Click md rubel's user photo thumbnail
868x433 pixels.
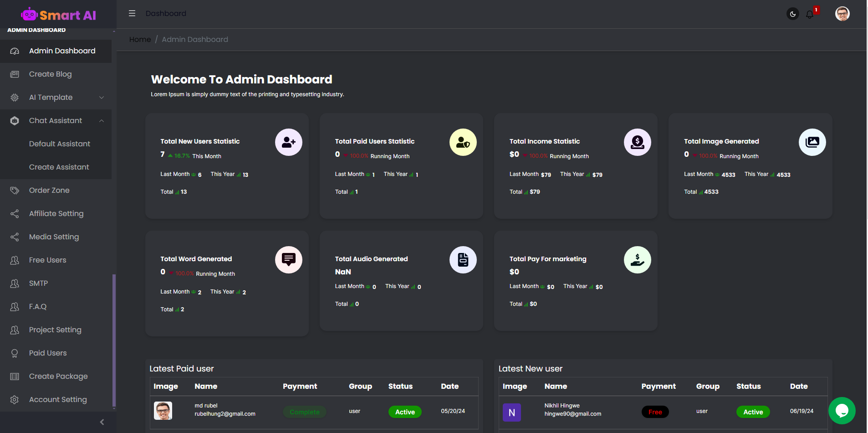(x=163, y=411)
